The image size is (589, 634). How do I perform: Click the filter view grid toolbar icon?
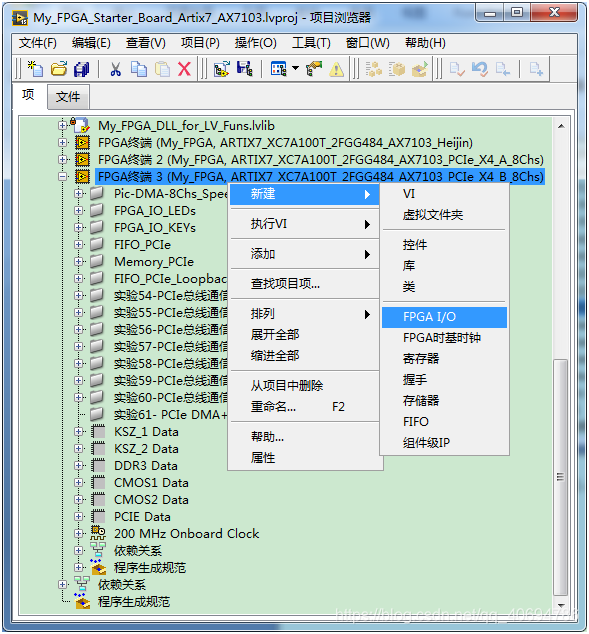pos(279,69)
